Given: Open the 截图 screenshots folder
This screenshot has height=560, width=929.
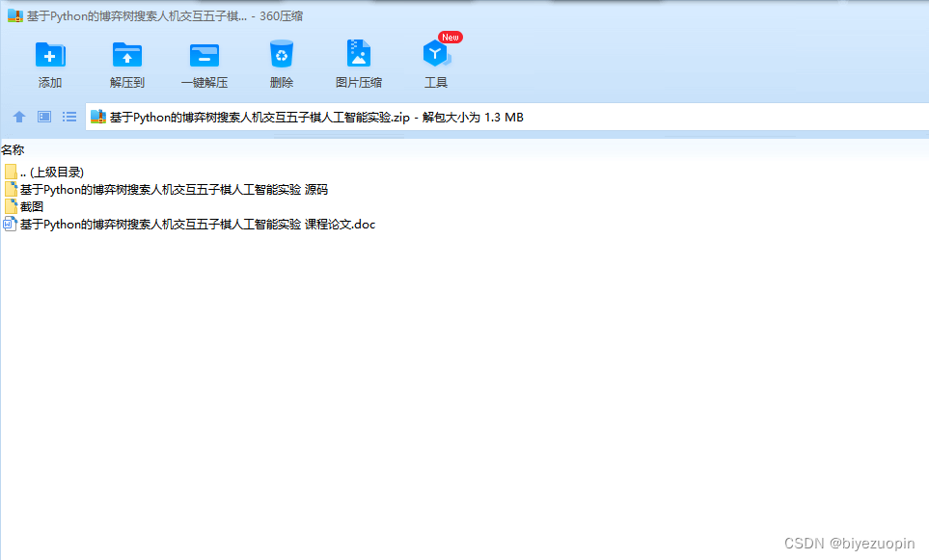Looking at the screenshot, I should click(31, 206).
